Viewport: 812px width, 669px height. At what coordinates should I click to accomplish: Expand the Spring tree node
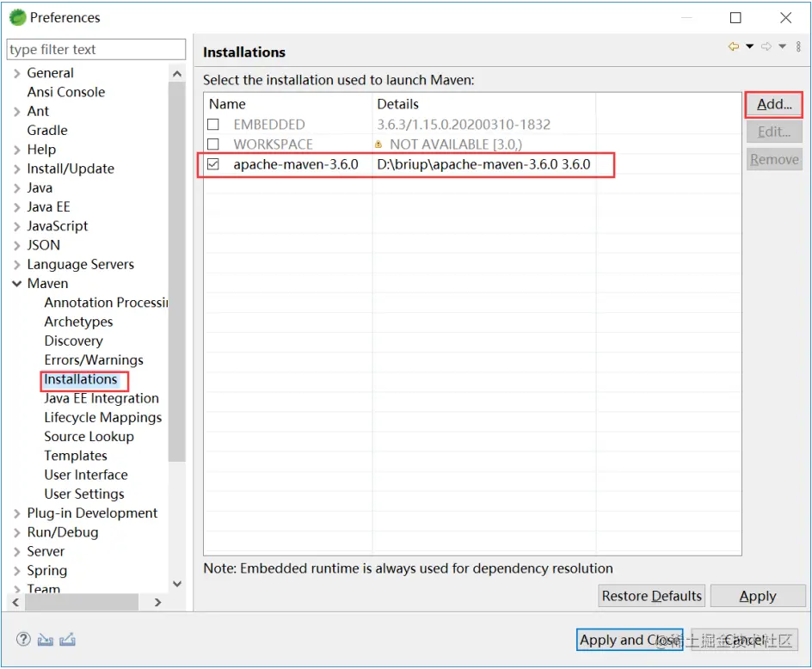[17, 571]
